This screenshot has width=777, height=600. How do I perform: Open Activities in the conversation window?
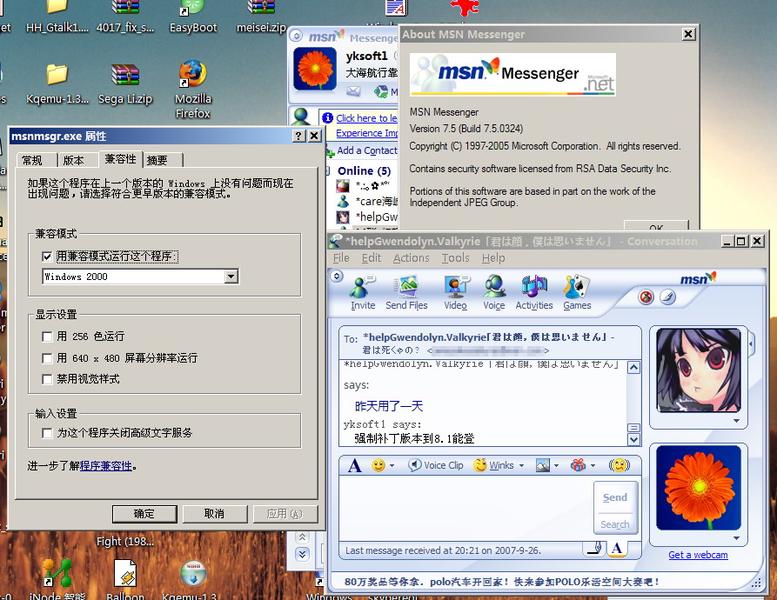pos(534,292)
